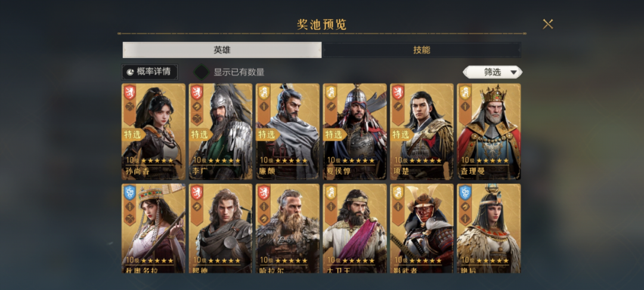Click the blue dragon badge on 艳后 card
Viewport: 644px width, 290px height.
[x=465, y=193]
